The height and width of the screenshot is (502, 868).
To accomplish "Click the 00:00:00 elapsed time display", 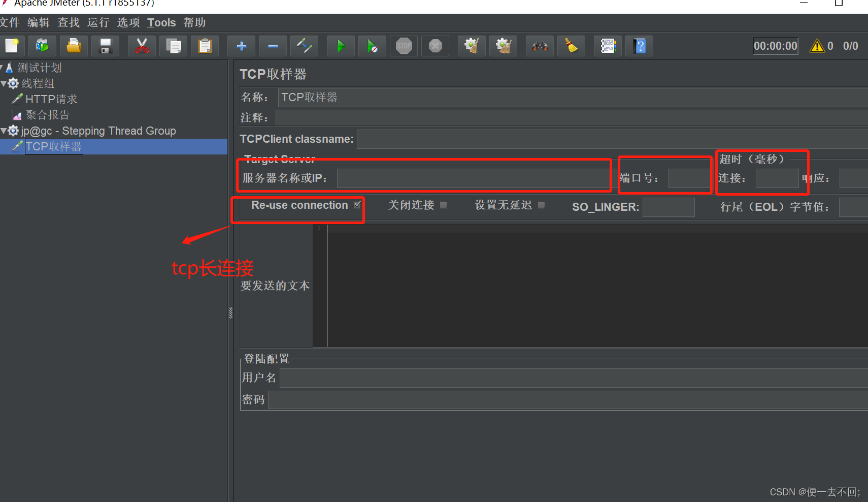I will point(776,46).
